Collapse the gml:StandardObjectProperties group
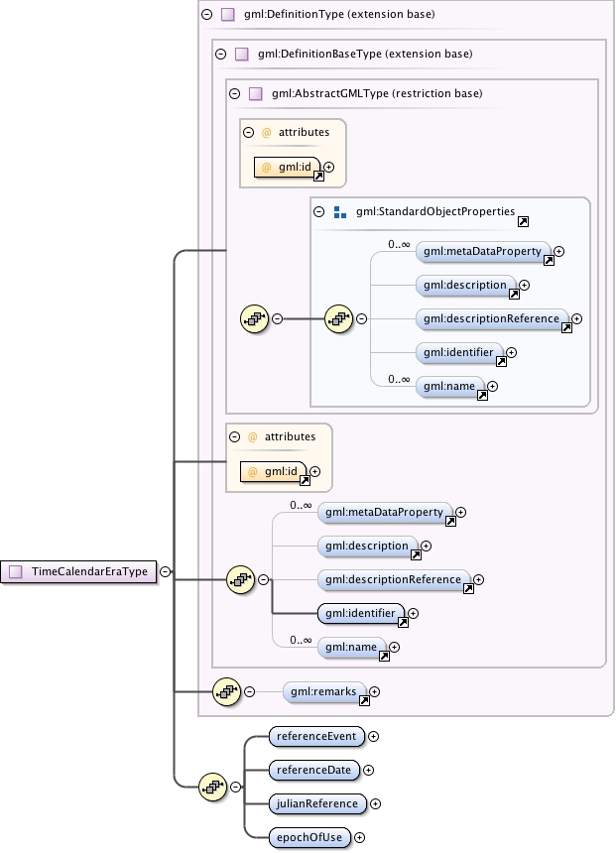Image resolution: width=616 pixels, height=853 pixels. pyautogui.click(x=318, y=212)
